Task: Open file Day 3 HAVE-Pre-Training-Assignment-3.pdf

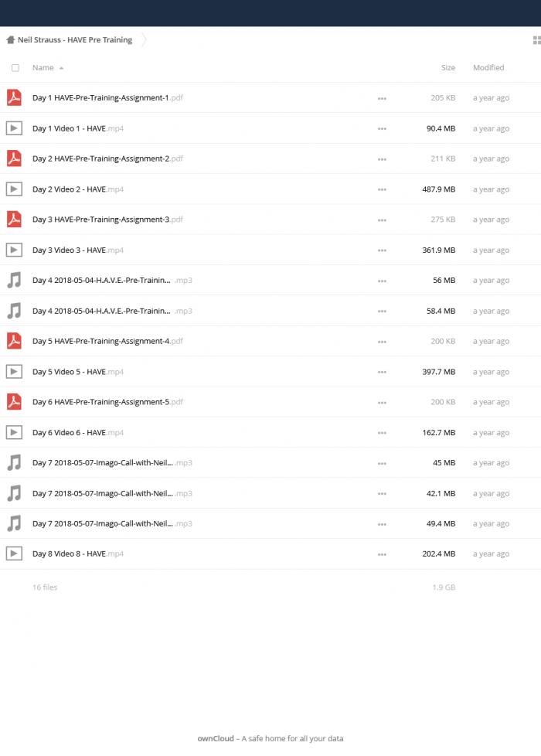Action: (107, 220)
